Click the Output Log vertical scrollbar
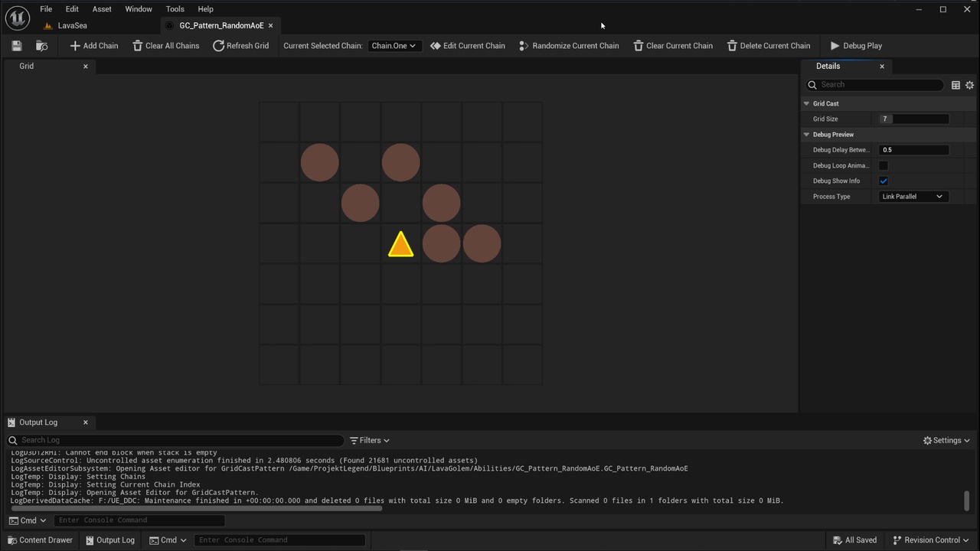 (x=966, y=500)
